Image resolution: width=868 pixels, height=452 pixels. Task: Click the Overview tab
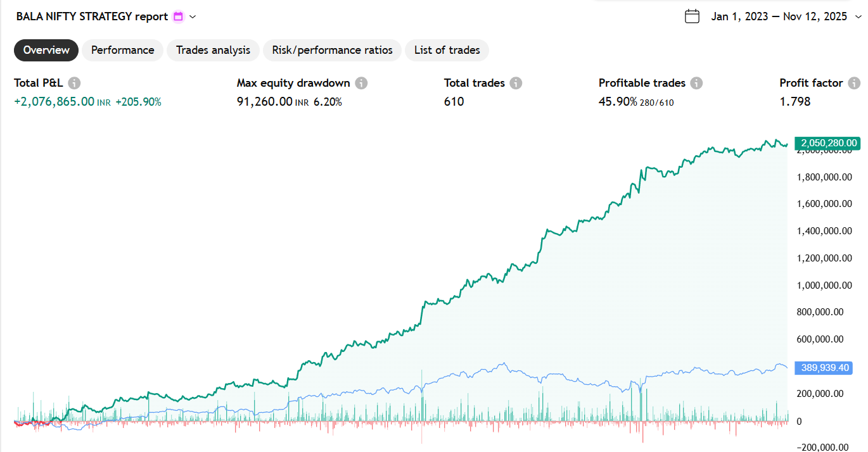[46, 50]
